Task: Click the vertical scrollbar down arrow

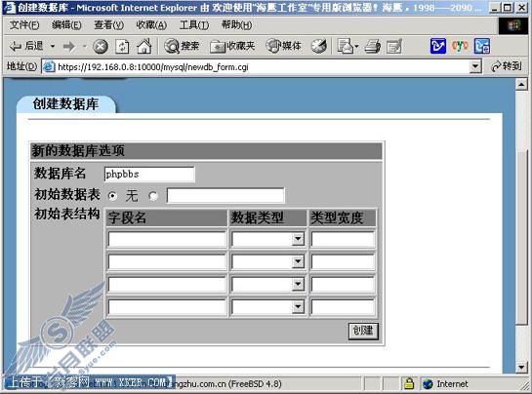Action: tap(521, 368)
